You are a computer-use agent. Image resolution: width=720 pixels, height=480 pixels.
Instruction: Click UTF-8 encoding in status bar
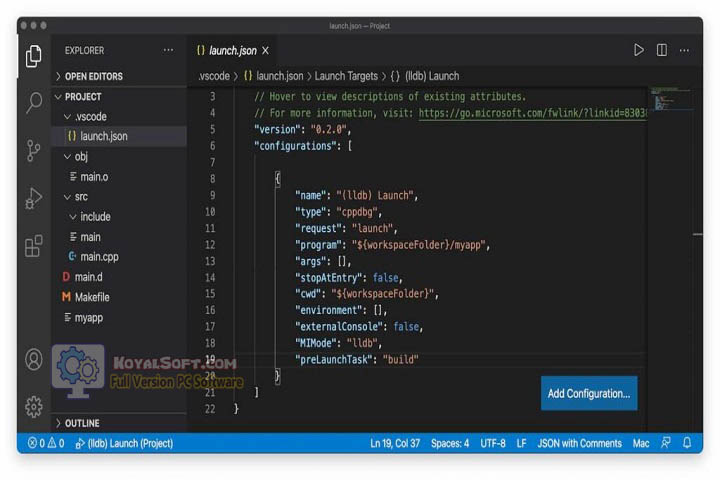(493, 443)
